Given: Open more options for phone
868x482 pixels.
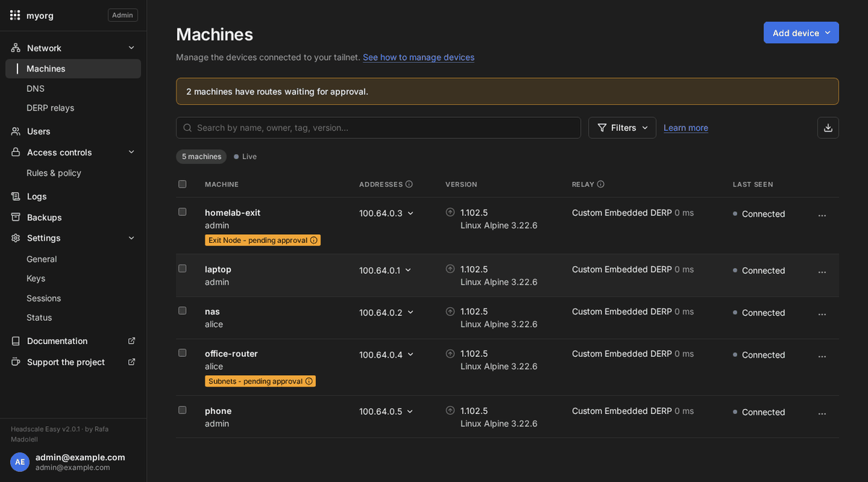Looking at the screenshot, I should tap(822, 413).
